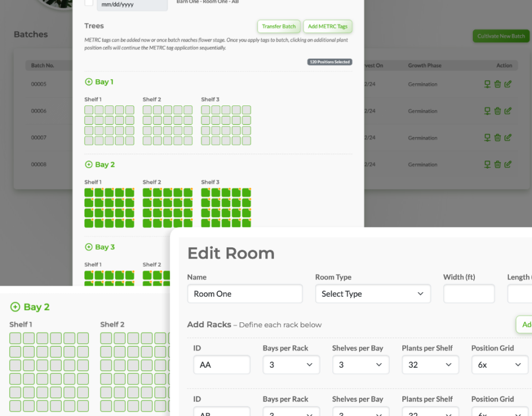This screenshot has height=416, width=532.
Task: Click the Name field containing Room One
Action: click(x=245, y=294)
